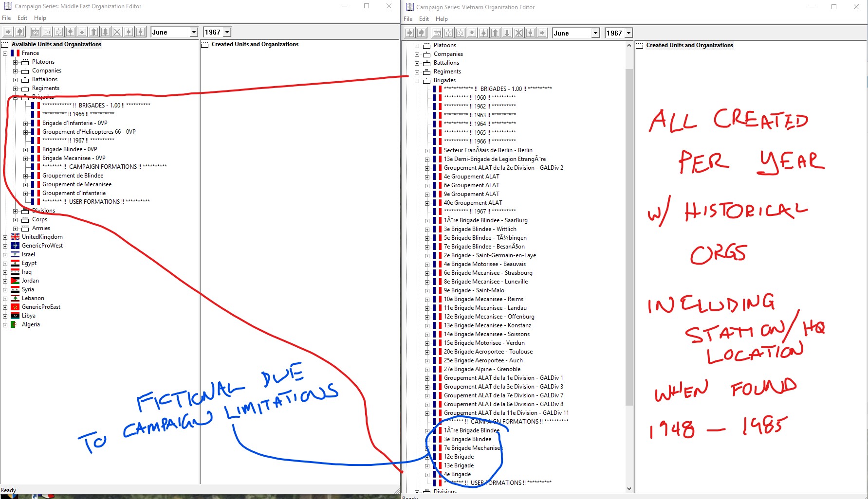
Task: Expand UnitedKingdom nation node
Action: click(5, 237)
